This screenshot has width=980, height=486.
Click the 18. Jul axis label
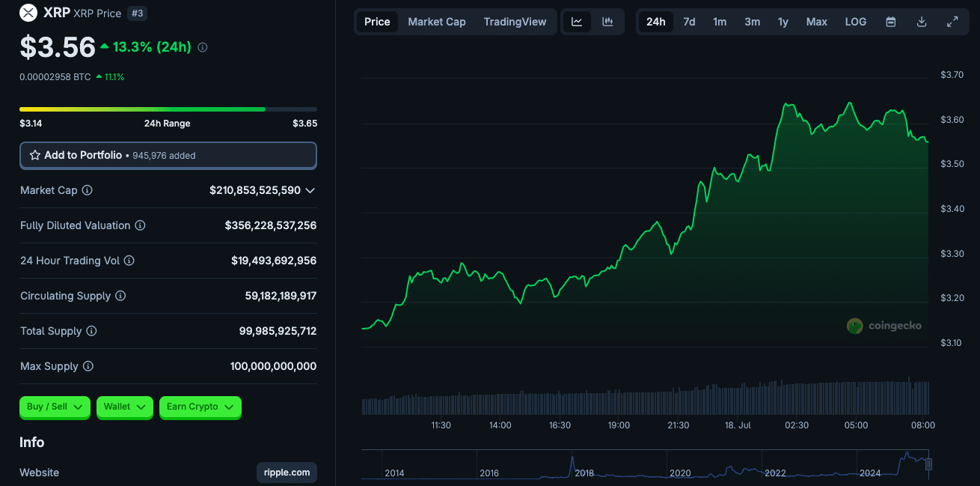tap(738, 425)
